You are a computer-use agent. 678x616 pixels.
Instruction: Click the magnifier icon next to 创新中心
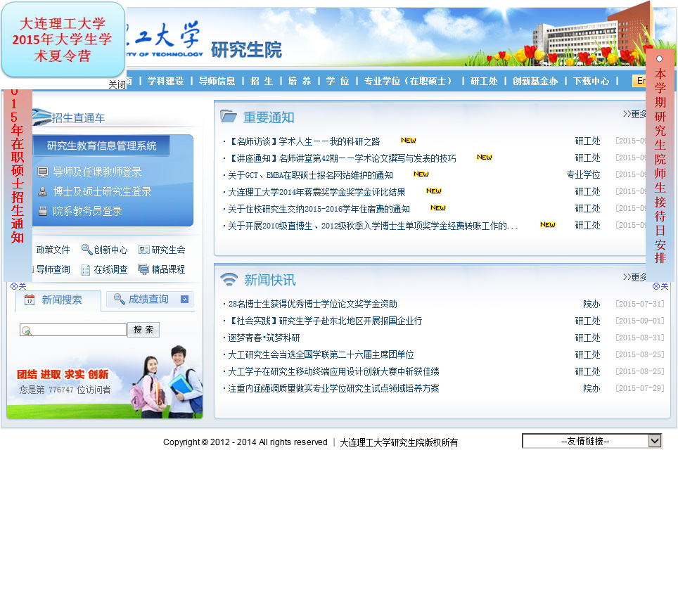pyautogui.click(x=87, y=250)
